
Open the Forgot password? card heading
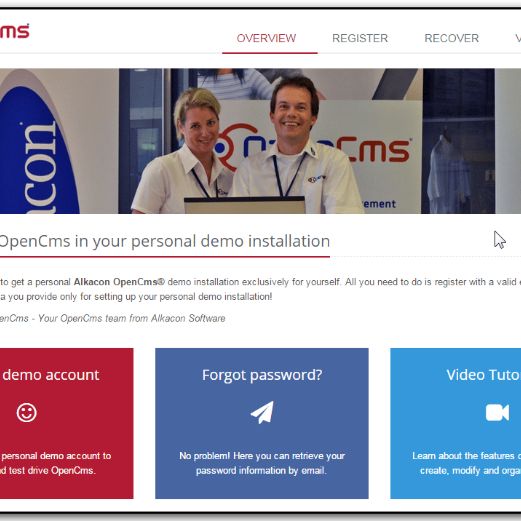pos(262,375)
